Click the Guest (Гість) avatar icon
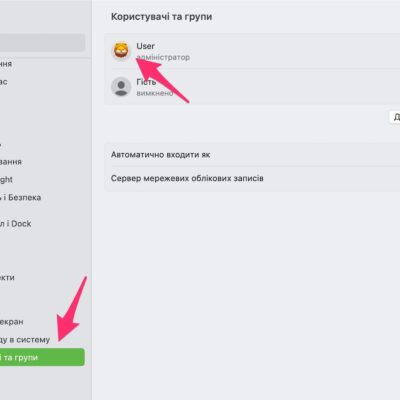 click(x=121, y=87)
